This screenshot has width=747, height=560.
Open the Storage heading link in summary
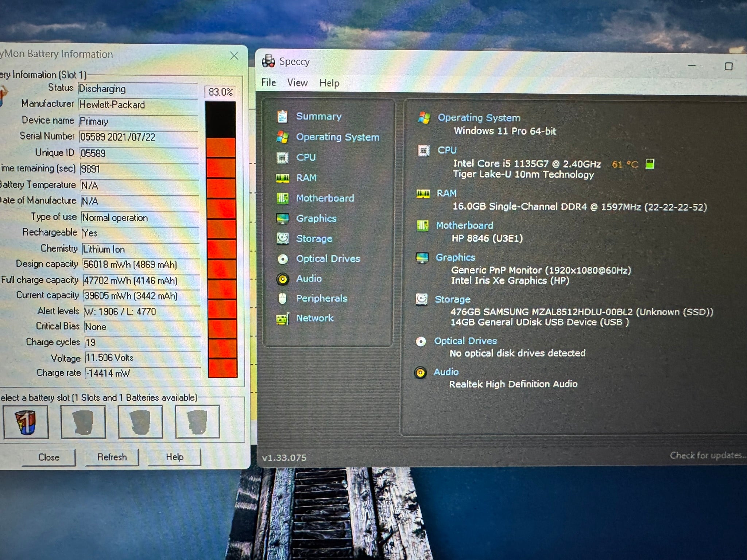pos(452,300)
